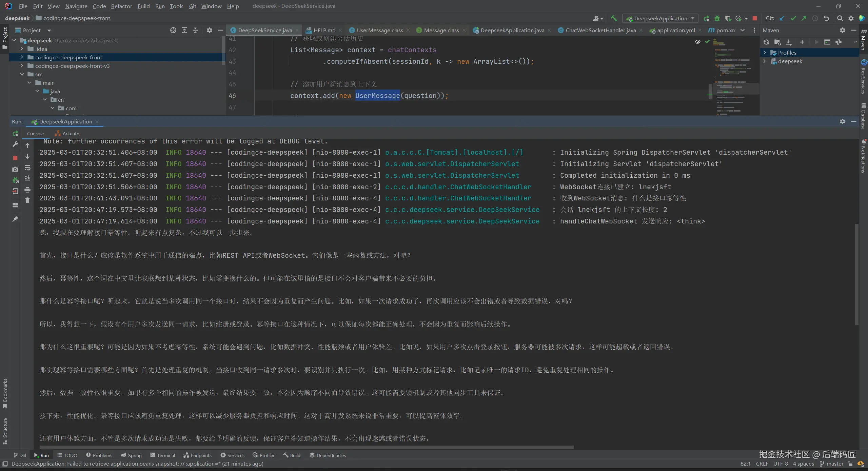Click the thread dump camera icon
The image size is (868, 471).
coord(15,169)
